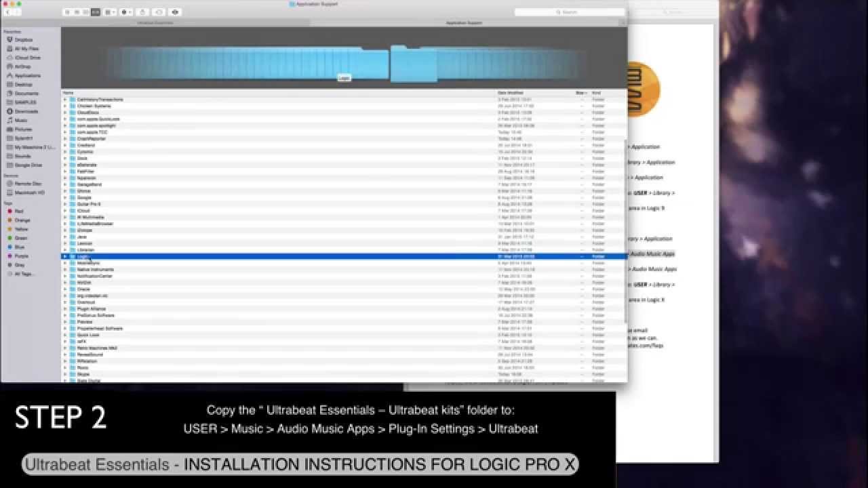
Task: Select the NotificationCenter folder row
Action: click(x=343, y=276)
